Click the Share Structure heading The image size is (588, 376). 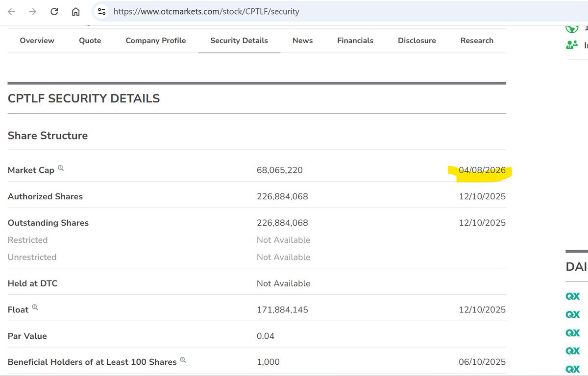point(48,136)
